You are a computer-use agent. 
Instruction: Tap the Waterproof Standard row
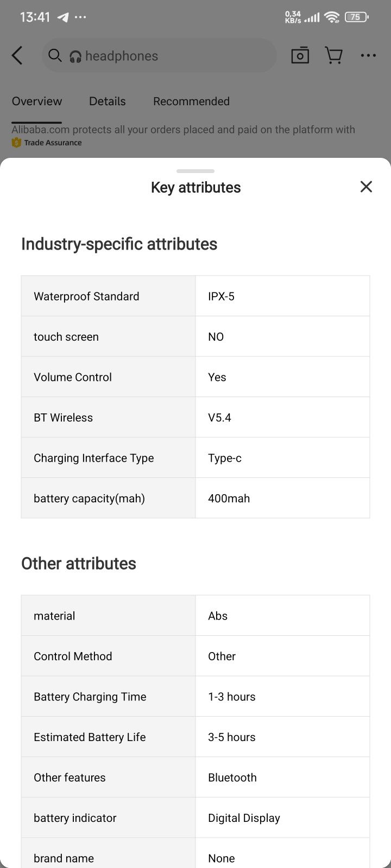pos(195,296)
